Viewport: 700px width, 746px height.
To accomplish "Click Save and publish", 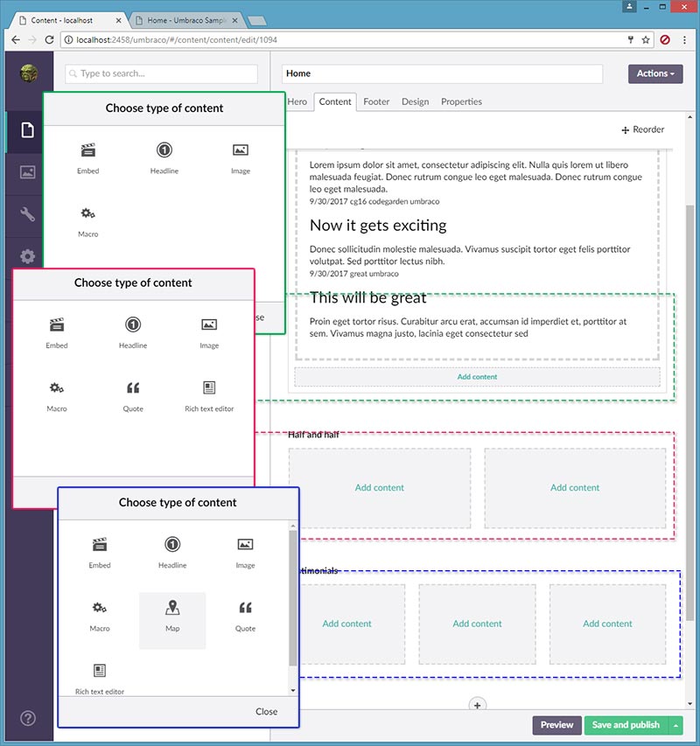I will [626, 725].
